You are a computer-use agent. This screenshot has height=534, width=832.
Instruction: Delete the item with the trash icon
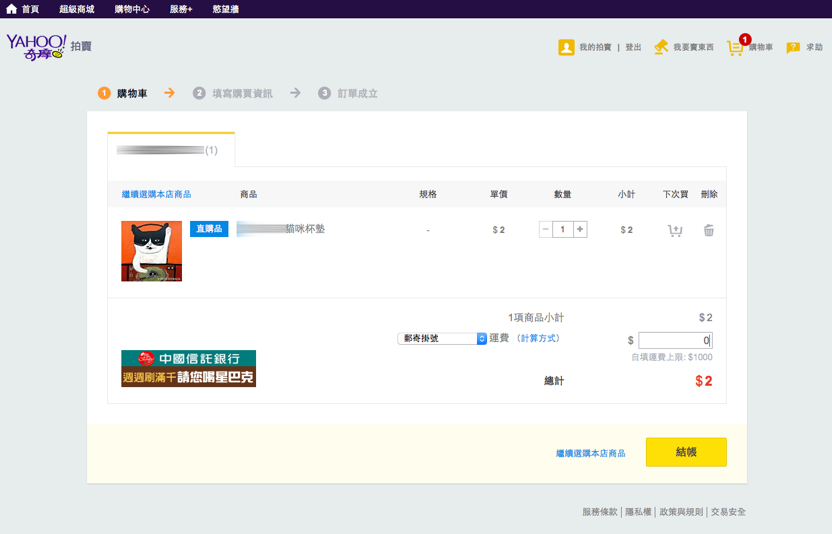click(709, 230)
